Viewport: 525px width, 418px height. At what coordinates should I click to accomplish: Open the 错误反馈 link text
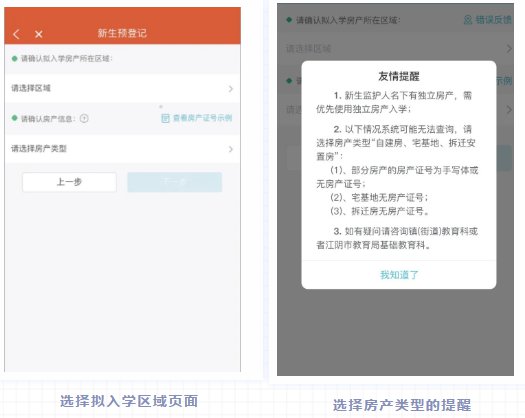tap(493, 20)
